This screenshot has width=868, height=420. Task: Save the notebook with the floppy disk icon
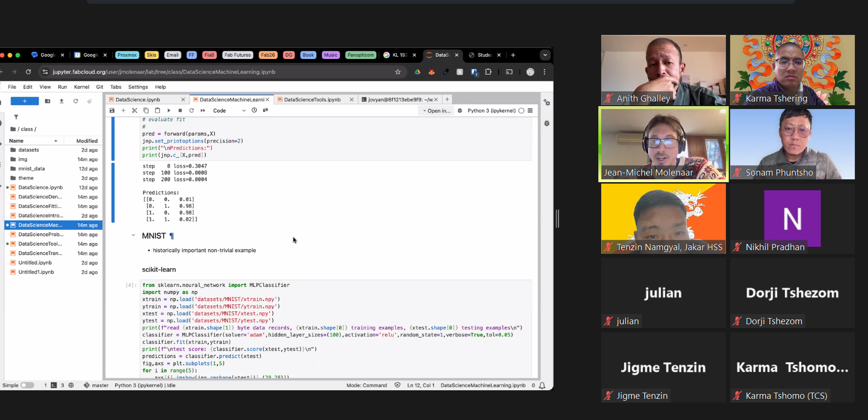(x=112, y=110)
